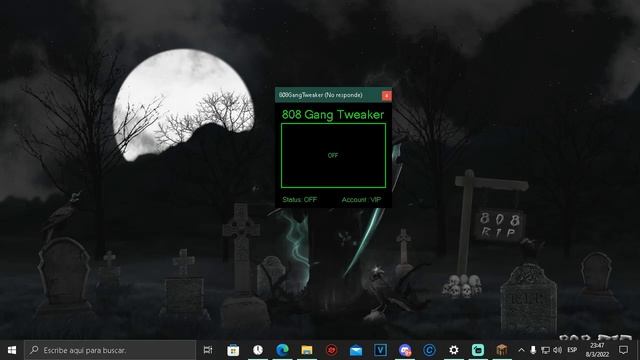
Task: Show hidden system tray icons
Action: tap(521, 350)
